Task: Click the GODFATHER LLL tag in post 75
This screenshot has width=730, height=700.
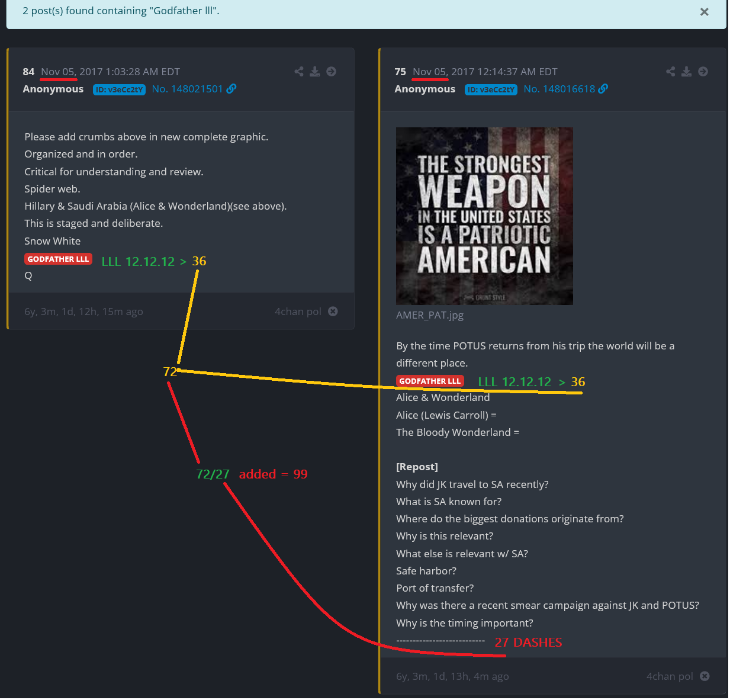Action: (x=430, y=381)
